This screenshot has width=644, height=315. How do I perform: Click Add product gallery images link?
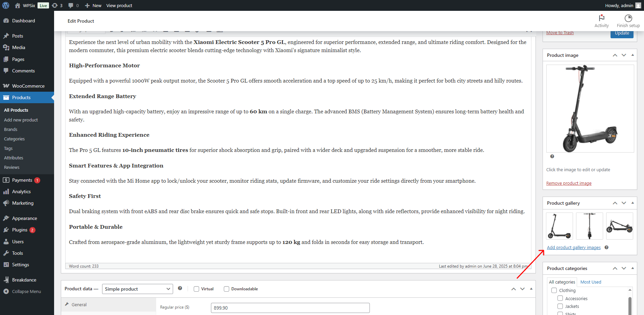574,248
